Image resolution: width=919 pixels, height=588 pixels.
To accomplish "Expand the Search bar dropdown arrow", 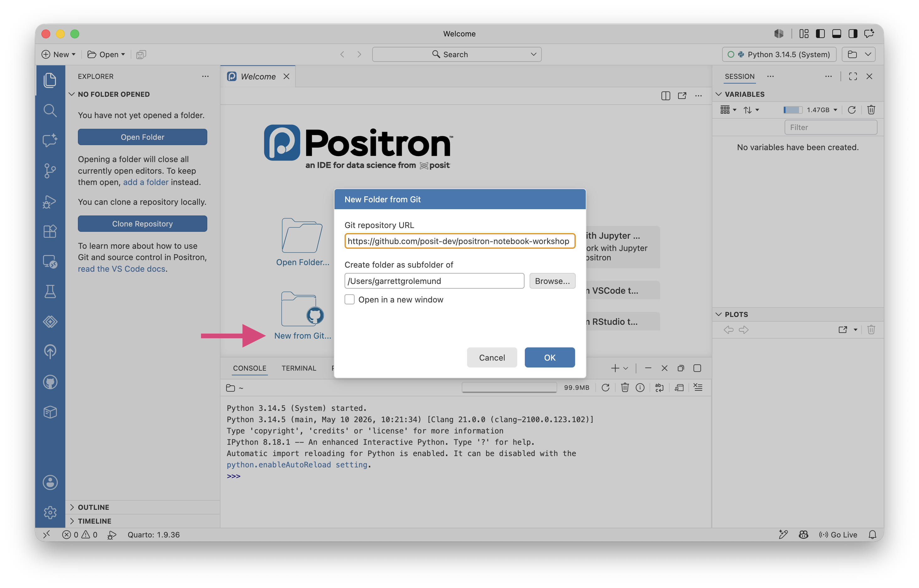I will [x=533, y=55].
